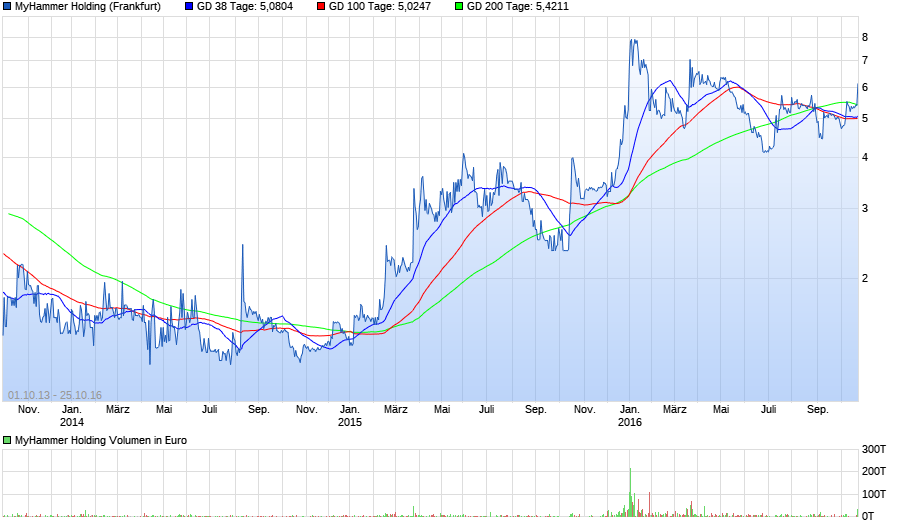Click the green GD 200 Tage legend swatch

[x=459, y=7]
